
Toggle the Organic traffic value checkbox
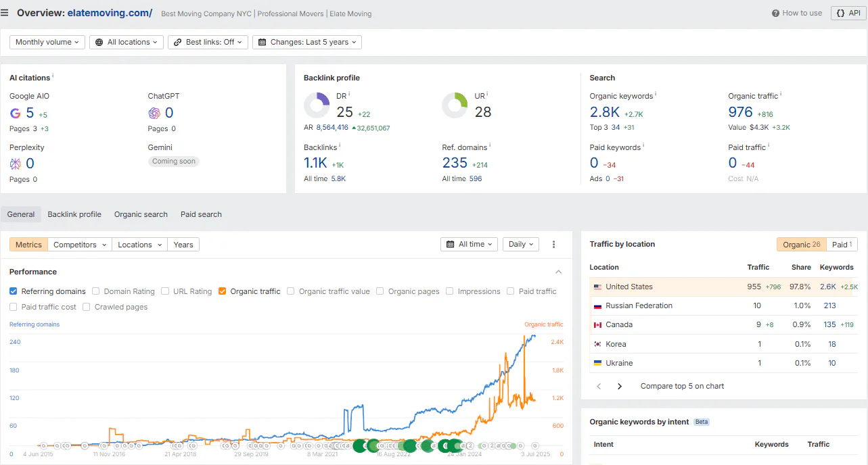pyautogui.click(x=291, y=291)
